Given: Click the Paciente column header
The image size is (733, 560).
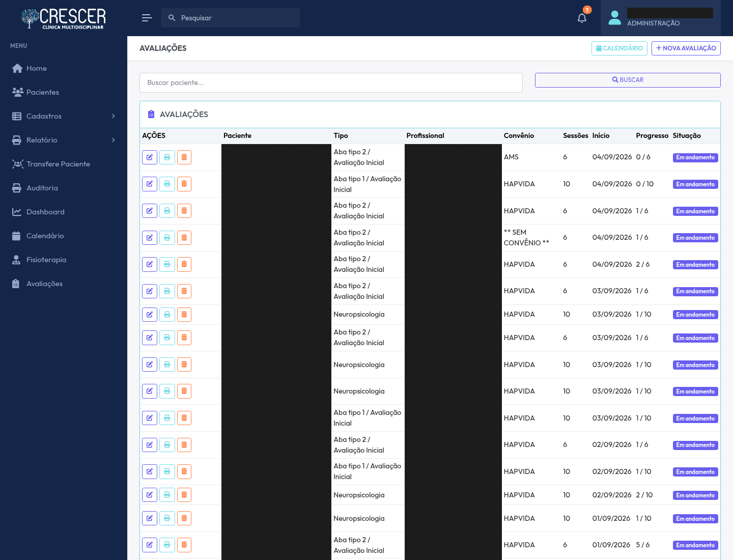Looking at the screenshot, I should click(238, 135).
